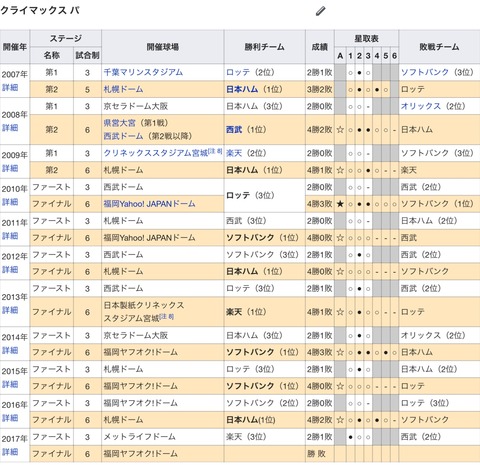The height and width of the screenshot is (465, 480).
Task: Click 福岡ヤフオク!ドーム in 2017年 ファイナル row
Action: tap(140, 454)
